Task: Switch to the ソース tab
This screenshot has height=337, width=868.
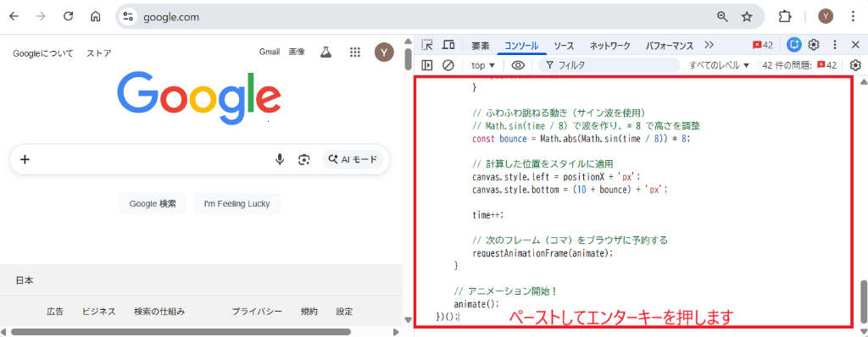Action: pyautogui.click(x=564, y=46)
